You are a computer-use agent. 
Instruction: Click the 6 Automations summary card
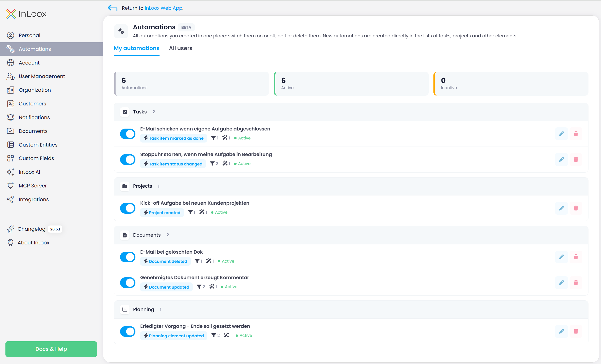[x=191, y=84]
